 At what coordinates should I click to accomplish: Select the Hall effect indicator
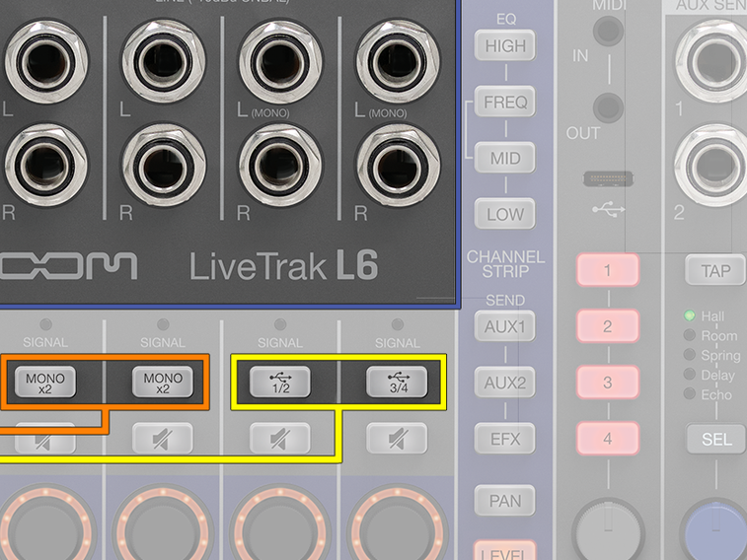coord(690,316)
